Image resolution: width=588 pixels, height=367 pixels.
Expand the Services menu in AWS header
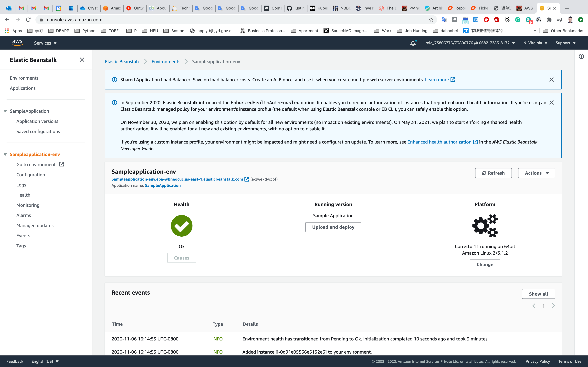point(45,43)
